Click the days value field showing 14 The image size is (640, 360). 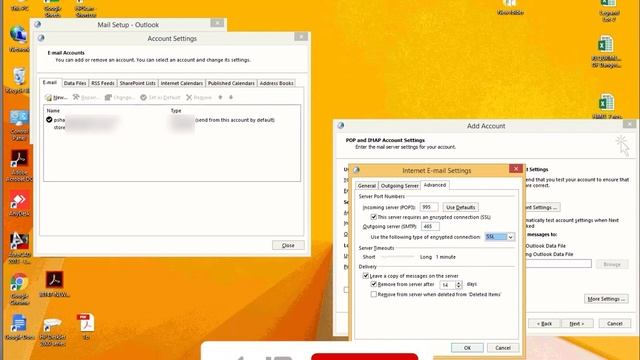coord(447,284)
